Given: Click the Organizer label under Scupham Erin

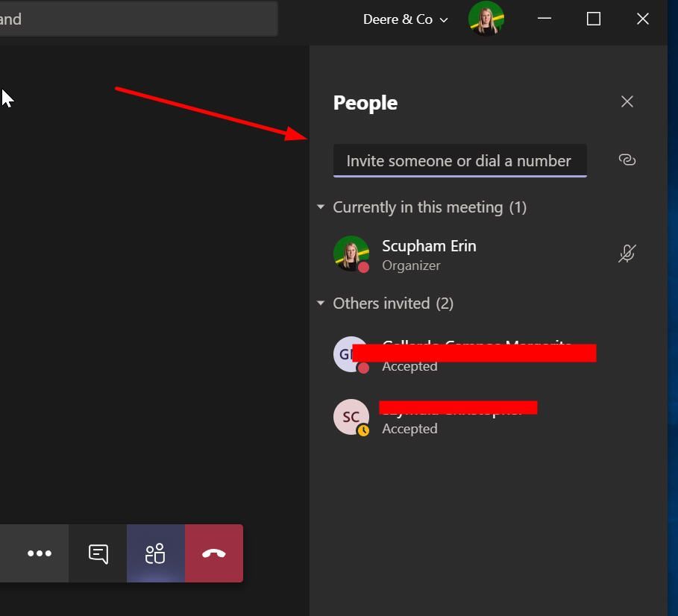Looking at the screenshot, I should 411,265.
